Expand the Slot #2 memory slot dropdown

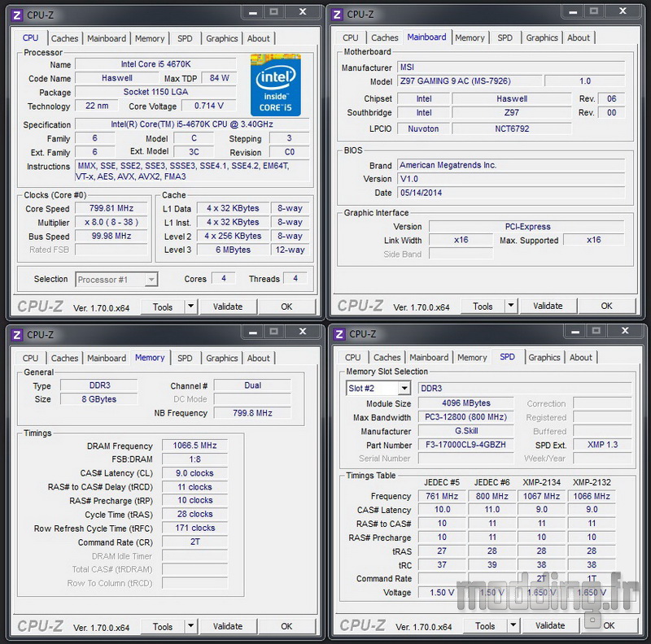[x=404, y=389]
